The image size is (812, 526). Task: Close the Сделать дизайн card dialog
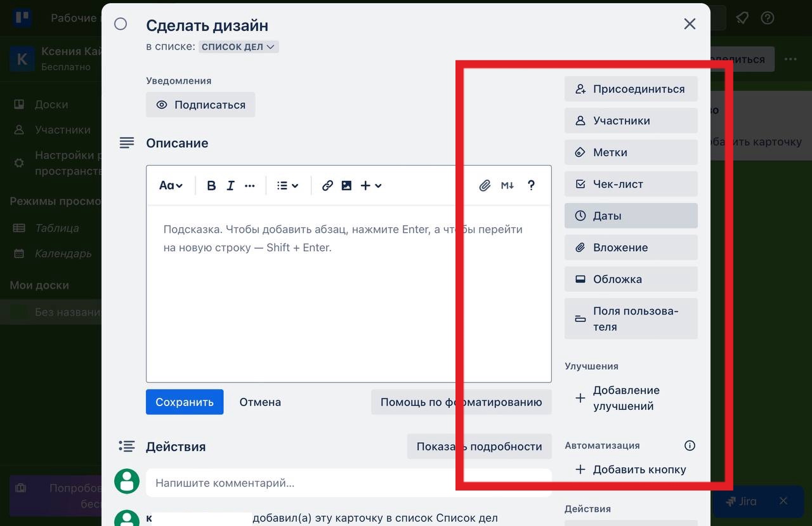tap(690, 24)
